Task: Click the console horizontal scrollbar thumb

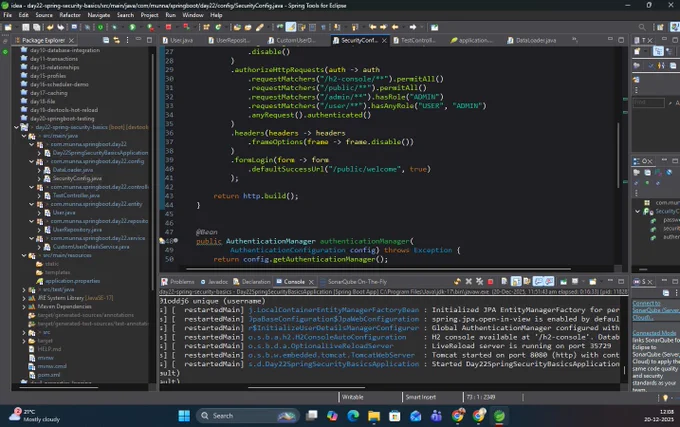Action: [x=306, y=388]
